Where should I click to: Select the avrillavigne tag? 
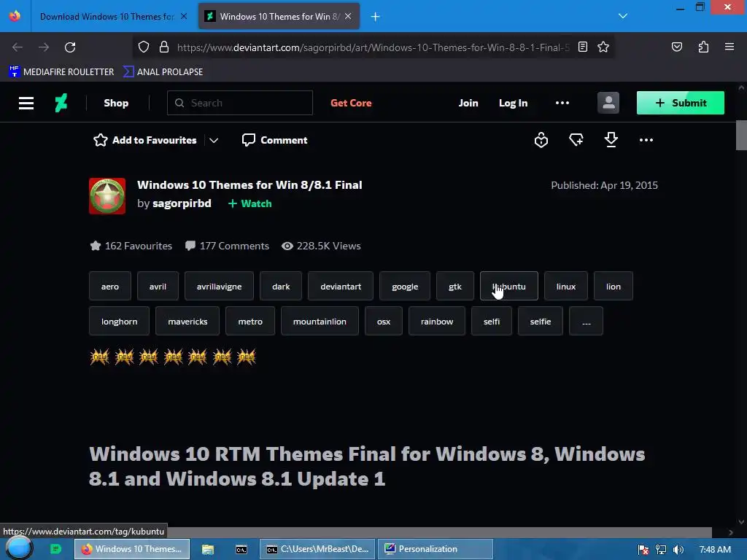[219, 286]
